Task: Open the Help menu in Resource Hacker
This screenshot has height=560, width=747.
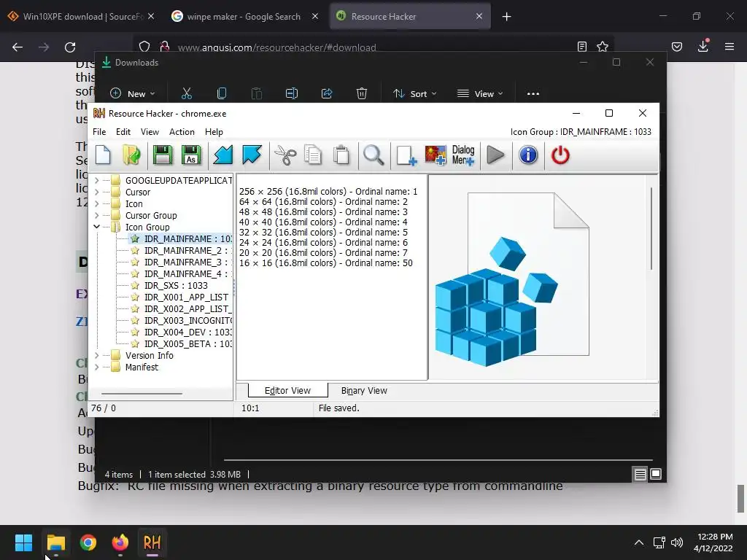Action: pyautogui.click(x=214, y=132)
